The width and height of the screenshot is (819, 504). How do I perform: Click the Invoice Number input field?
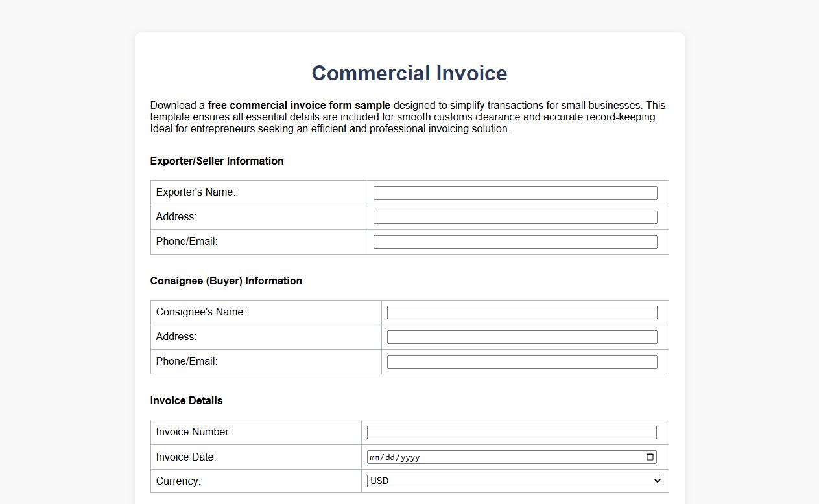click(x=510, y=432)
